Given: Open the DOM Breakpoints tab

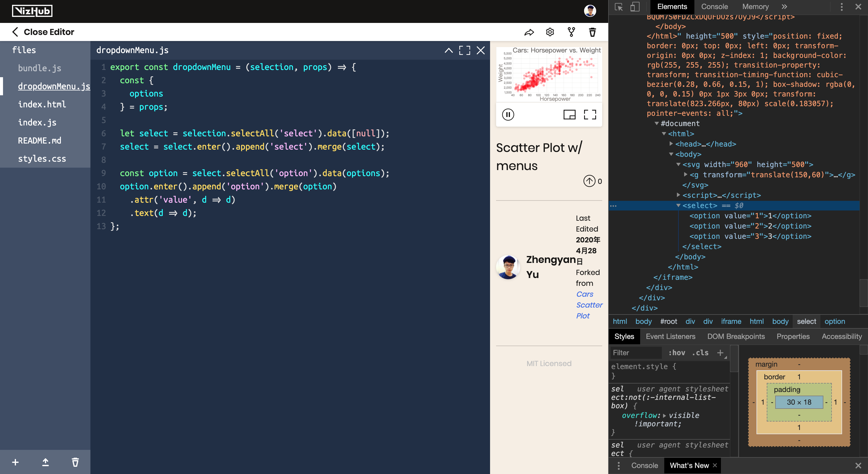Looking at the screenshot, I should tap(736, 337).
